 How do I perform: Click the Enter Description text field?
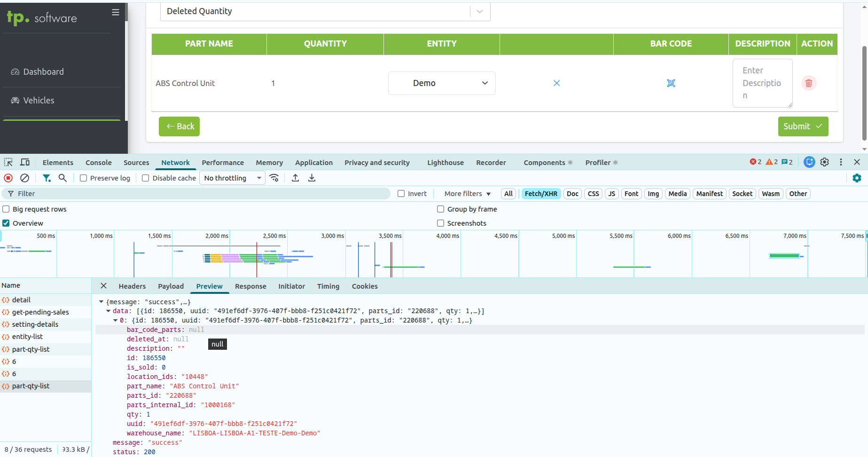762,83
